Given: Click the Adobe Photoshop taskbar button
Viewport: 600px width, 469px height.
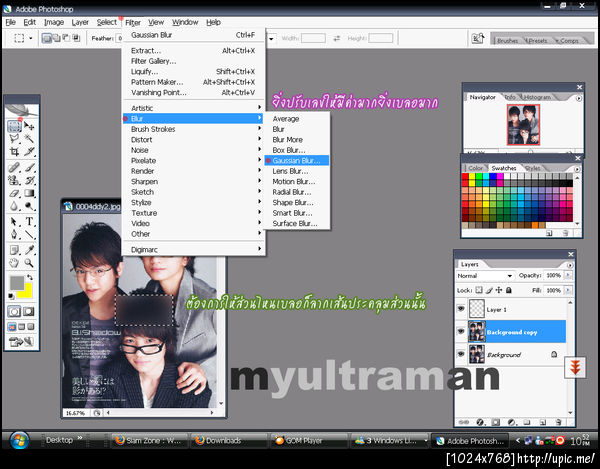Looking at the screenshot, I should click(x=470, y=441).
